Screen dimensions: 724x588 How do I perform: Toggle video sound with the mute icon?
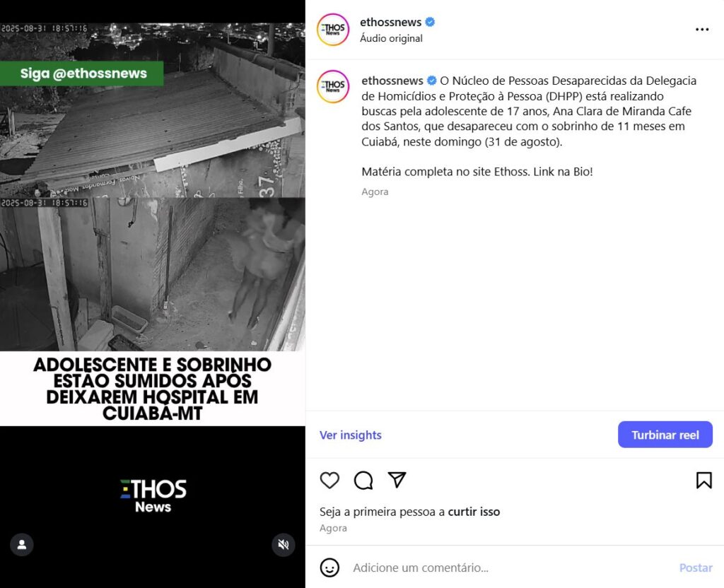click(x=283, y=545)
